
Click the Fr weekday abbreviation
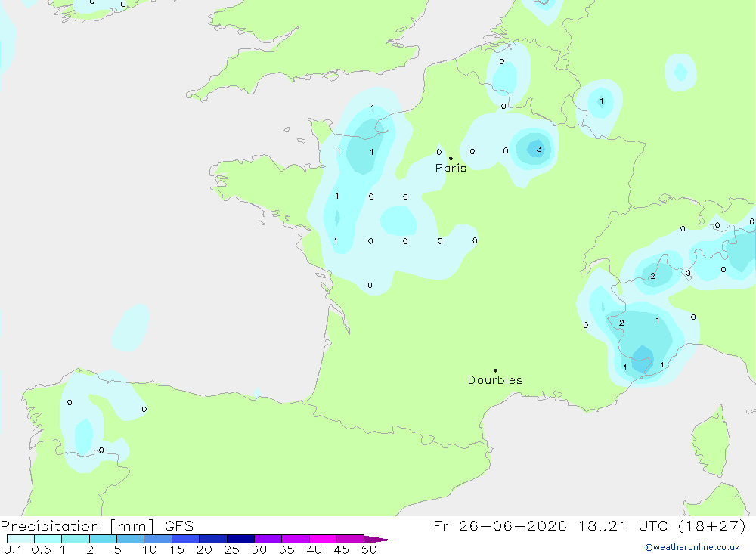(x=441, y=525)
